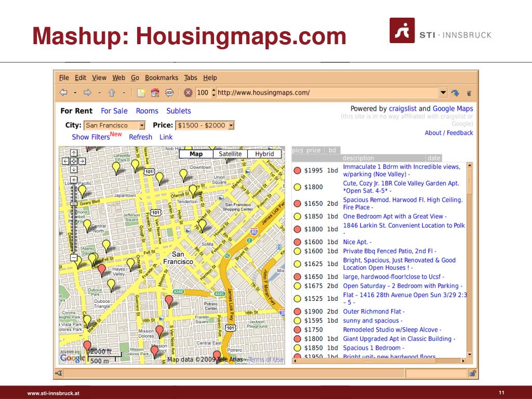
Task: Open the Back history dropdown arrow
Action: coord(75,92)
